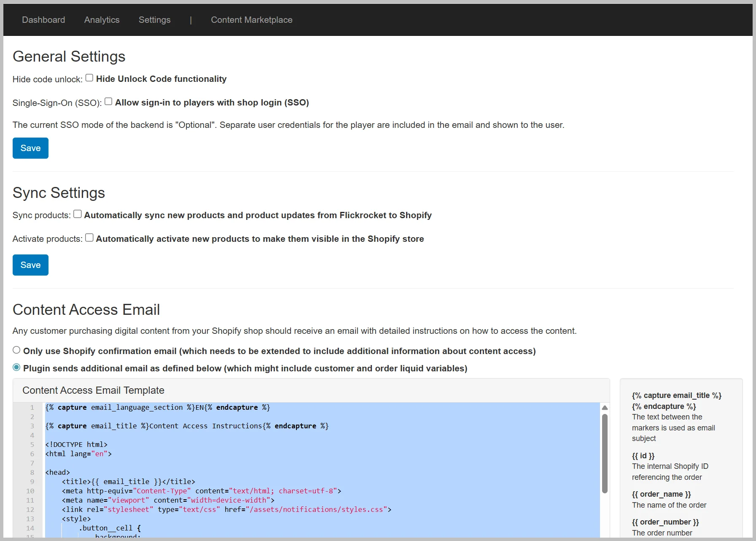Save the Sync Settings section
This screenshot has width=756, height=541.
pos(30,265)
